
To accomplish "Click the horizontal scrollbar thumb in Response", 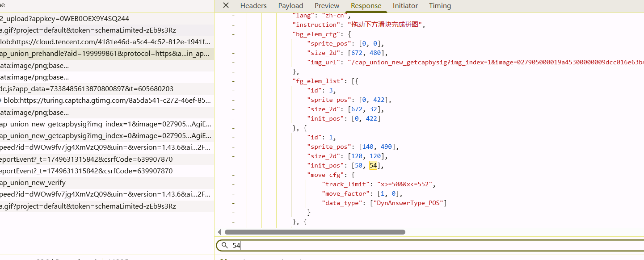I will pyautogui.click(x=315, y=232).
